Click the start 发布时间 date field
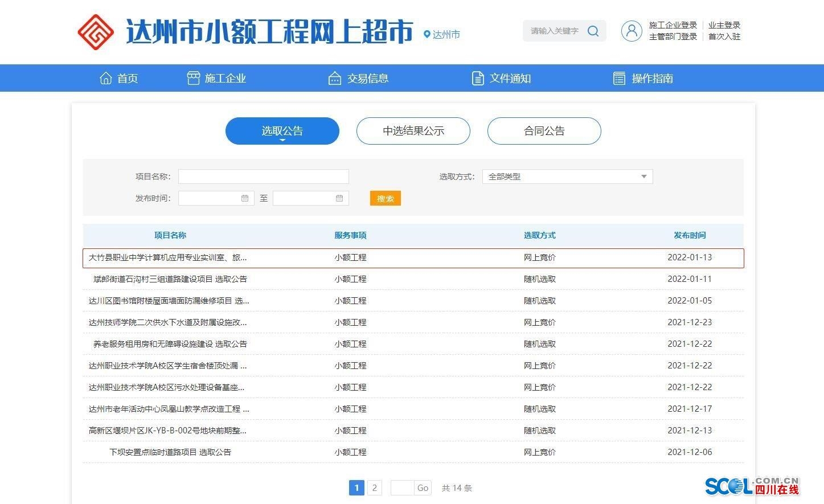The width and height of the screenshot is (824, 504). [x=216, y=198]
